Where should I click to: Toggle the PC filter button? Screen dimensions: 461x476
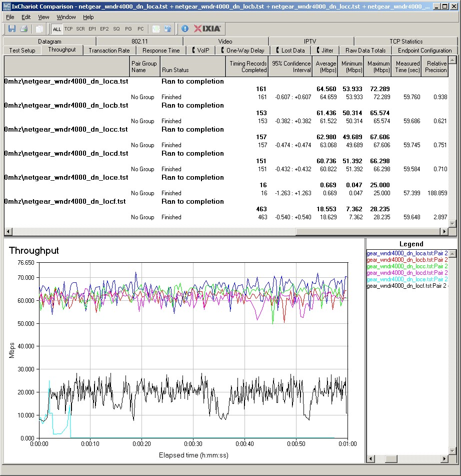click(x=140, y=29)
